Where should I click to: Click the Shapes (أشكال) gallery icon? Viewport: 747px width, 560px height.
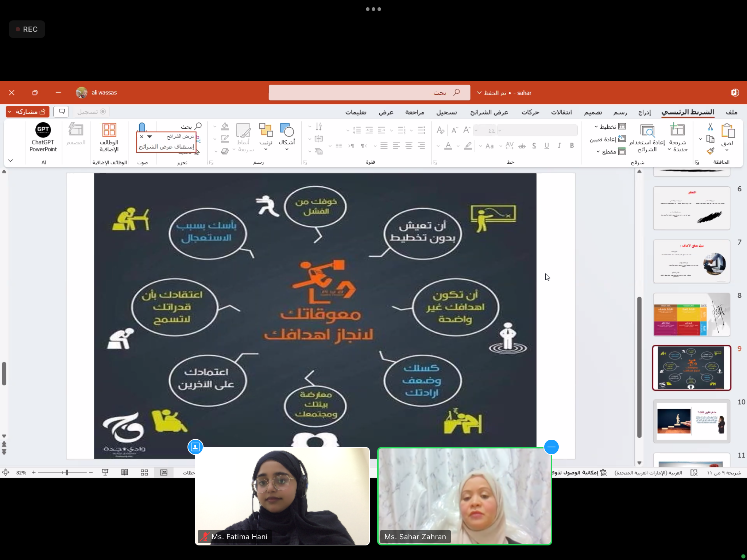pos(287,130)
